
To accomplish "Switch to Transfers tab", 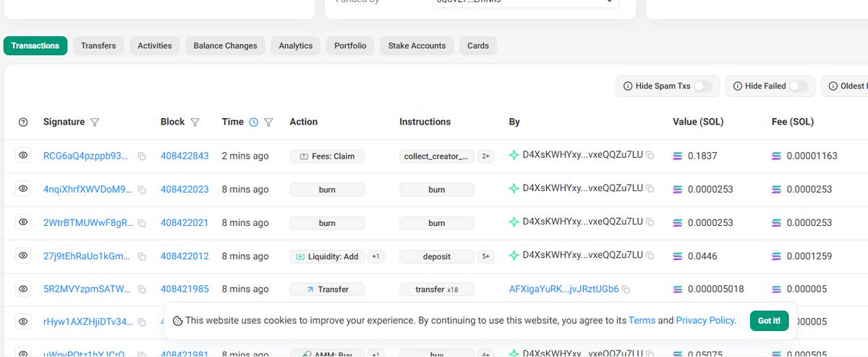I will coord(98,46).
